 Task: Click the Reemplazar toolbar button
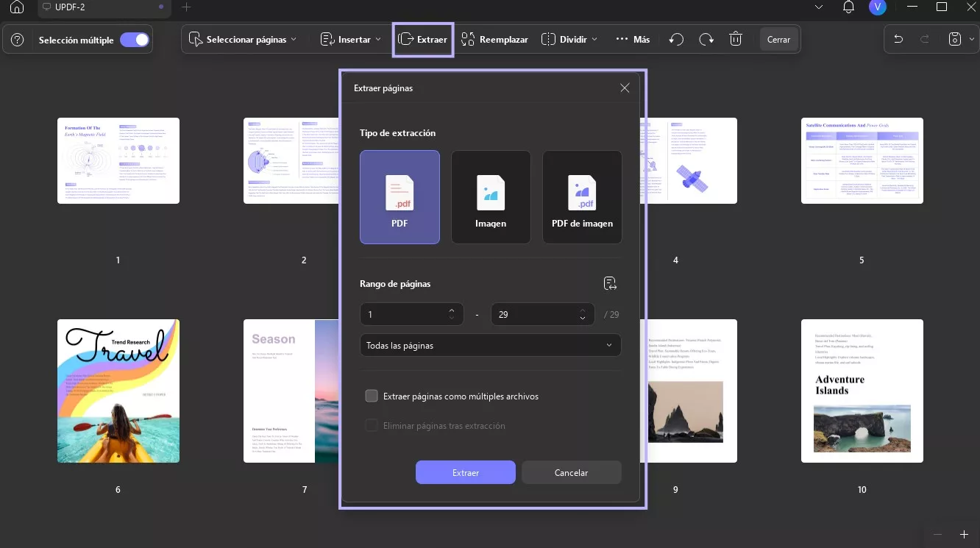coord(494,40)
